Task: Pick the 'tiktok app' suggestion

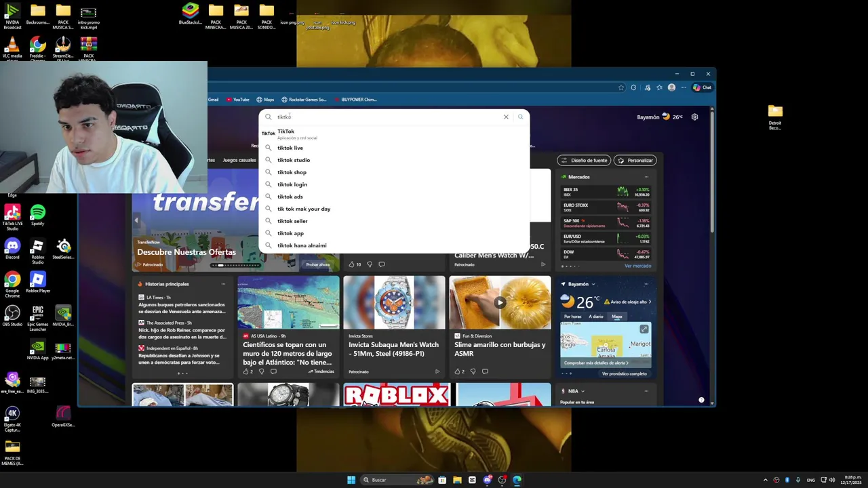Action: 394,233
